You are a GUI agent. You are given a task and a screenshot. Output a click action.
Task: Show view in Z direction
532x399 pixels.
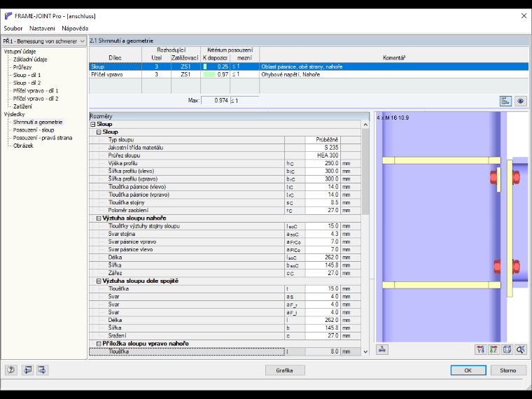[493, 349]
